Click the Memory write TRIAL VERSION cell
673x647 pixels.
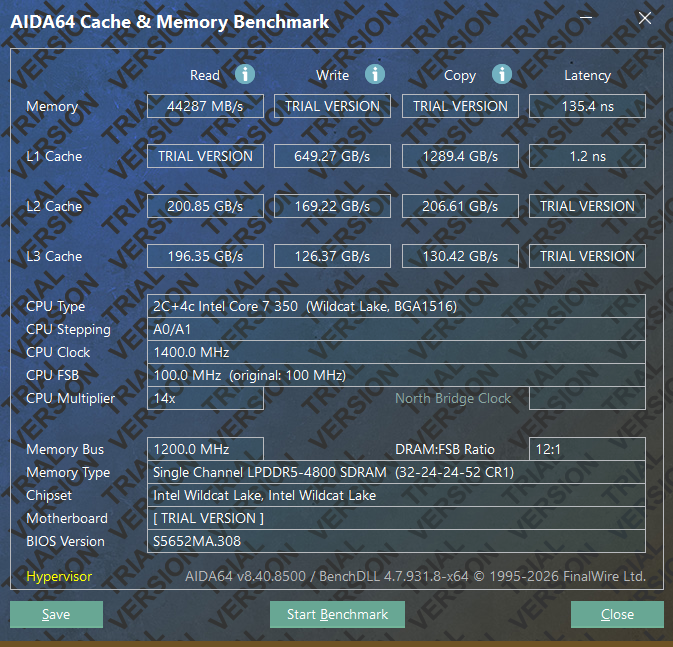[332, 106]
